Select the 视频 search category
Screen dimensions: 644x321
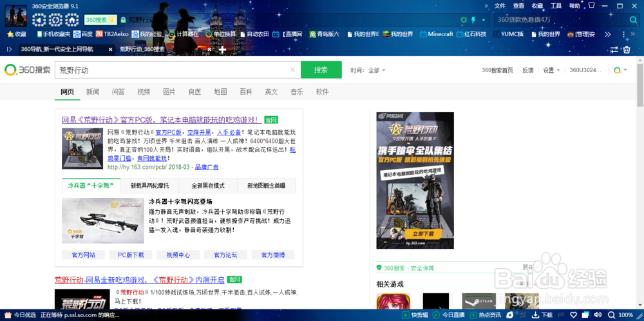[144, 92]
